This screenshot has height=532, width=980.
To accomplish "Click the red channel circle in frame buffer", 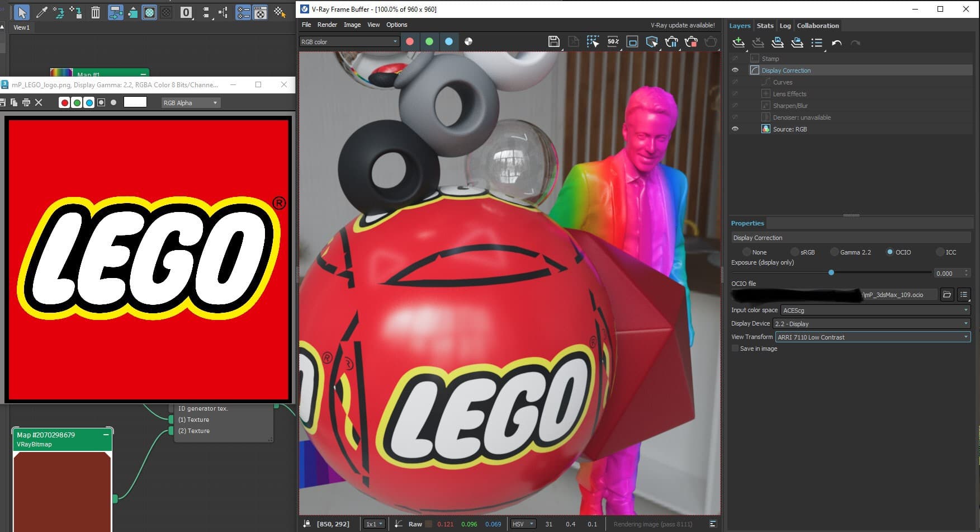I will (x=410, y=41).
